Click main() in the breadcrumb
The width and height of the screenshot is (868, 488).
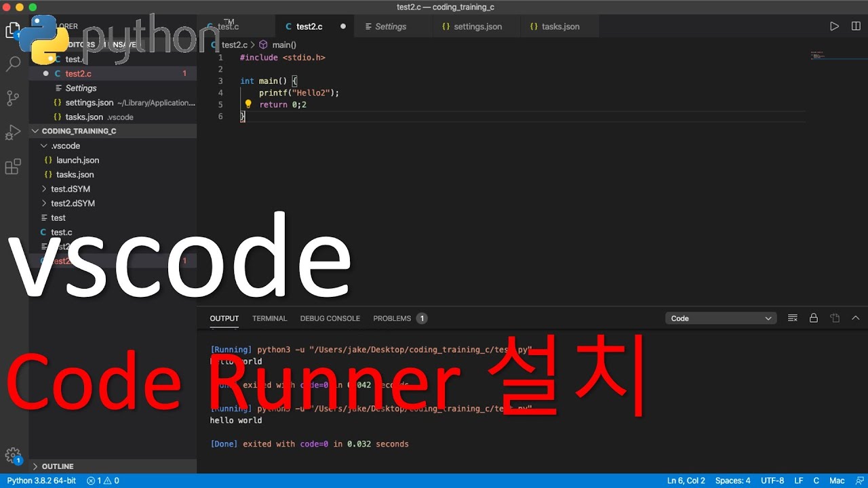tap(284, 45)
